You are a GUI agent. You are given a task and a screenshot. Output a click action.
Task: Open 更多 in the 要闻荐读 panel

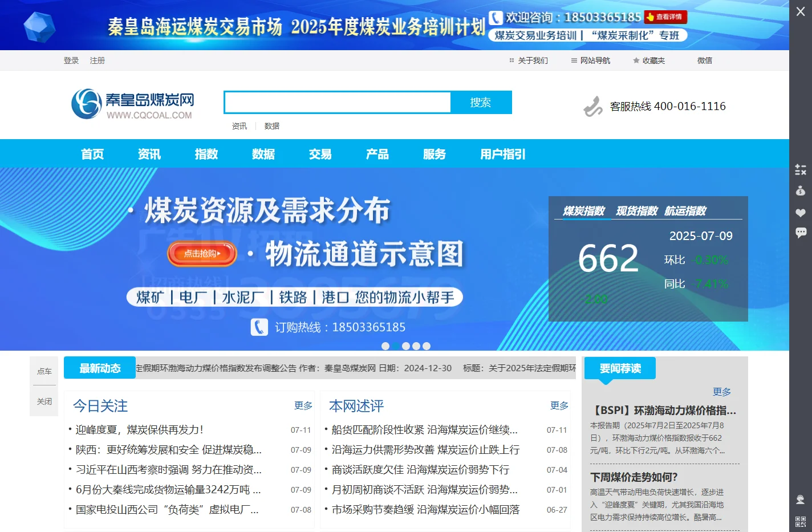(722, 392)
